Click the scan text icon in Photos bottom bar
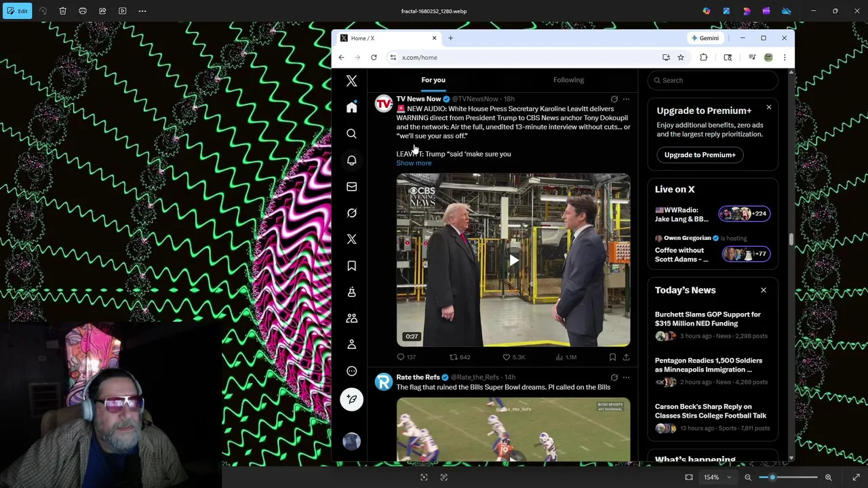This screenshot has width=868, height=488. point(443,477)
